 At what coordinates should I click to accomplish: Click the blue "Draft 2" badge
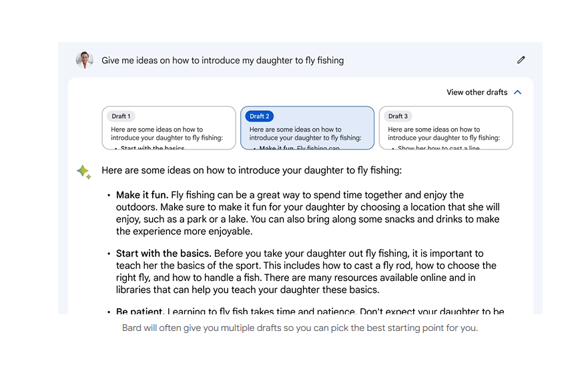tap(259, 116)
